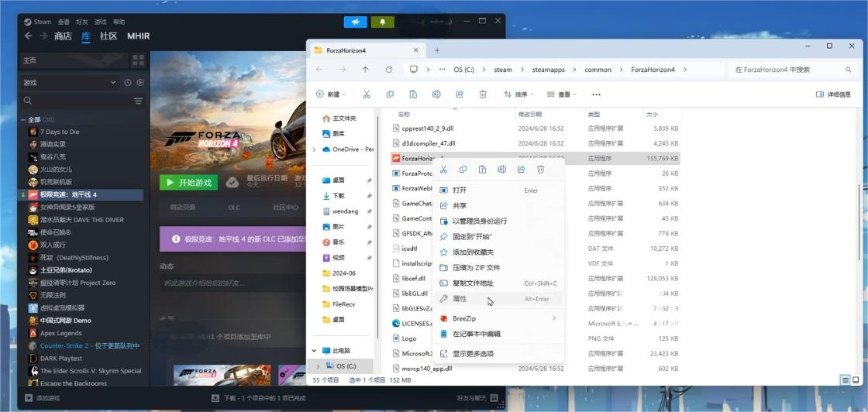
Task: Open the 商店 store page in Steam
Action: [x=63, y=36]
